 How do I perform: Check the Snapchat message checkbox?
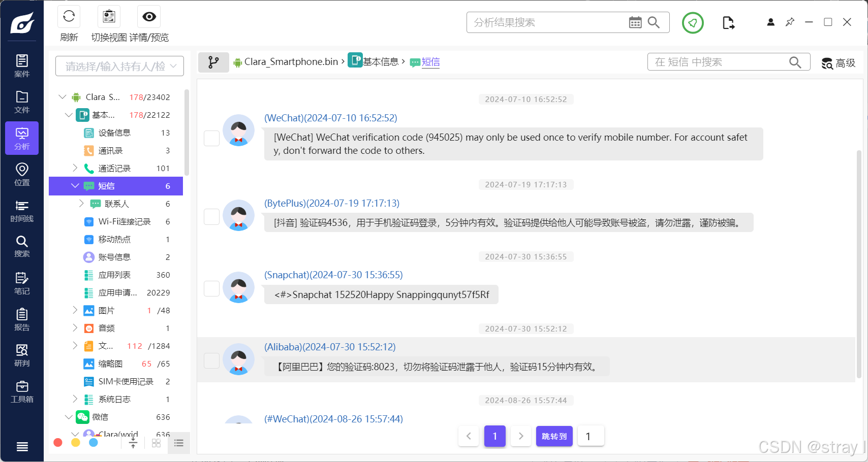click(211, 288)
